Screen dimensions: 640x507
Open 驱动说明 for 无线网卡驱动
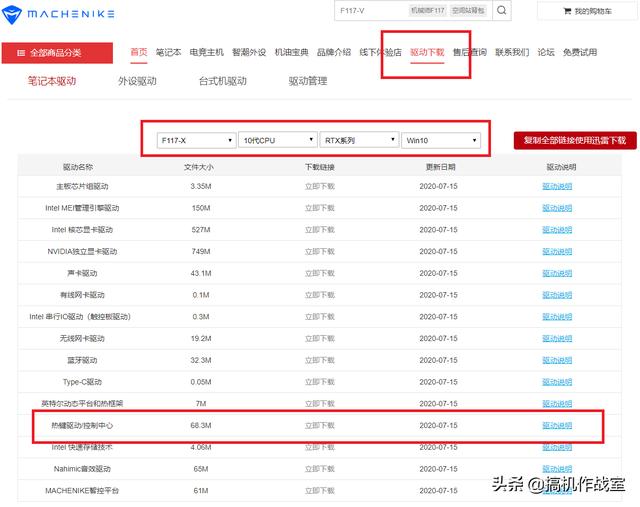coord(557,338)
